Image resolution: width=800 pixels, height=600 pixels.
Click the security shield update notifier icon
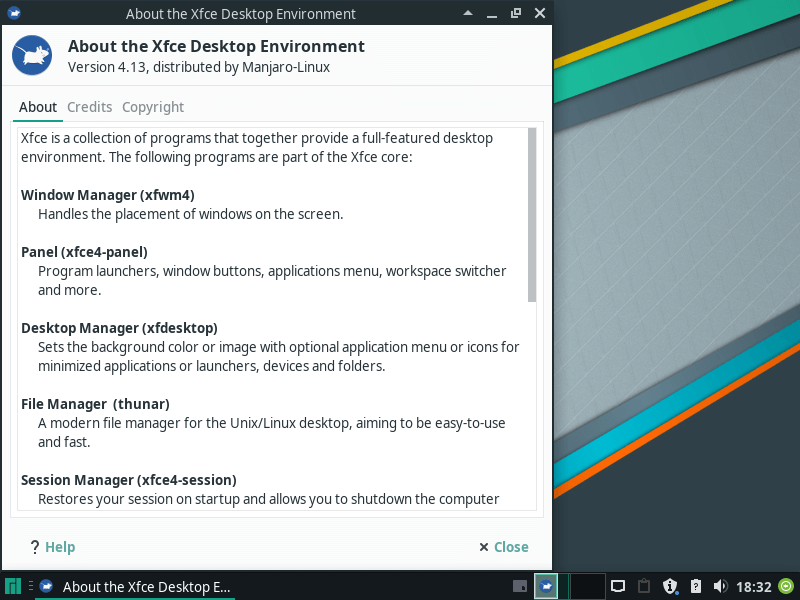pos(670,586)
